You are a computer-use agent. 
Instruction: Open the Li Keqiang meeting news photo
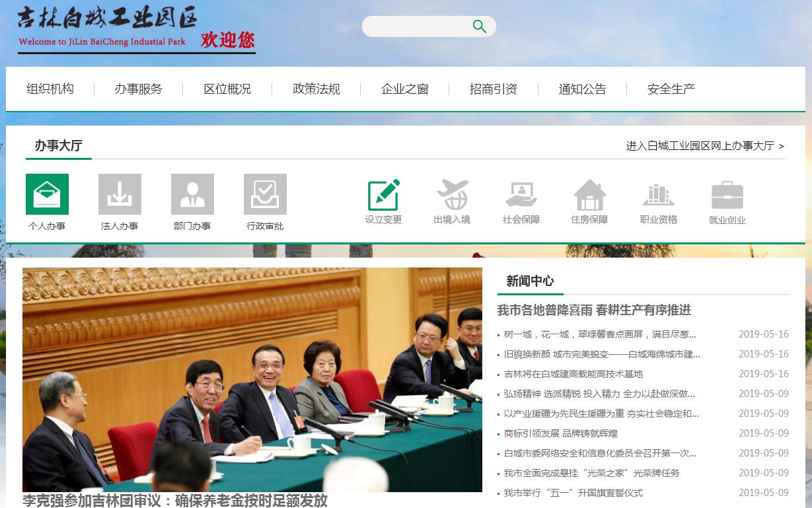252,380
